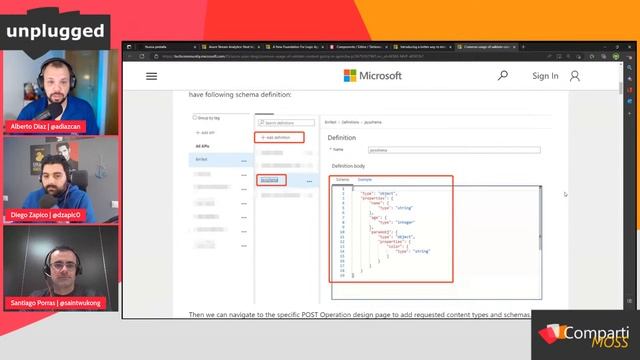Click the Definitions breadcrumb link

coord(350,122)
